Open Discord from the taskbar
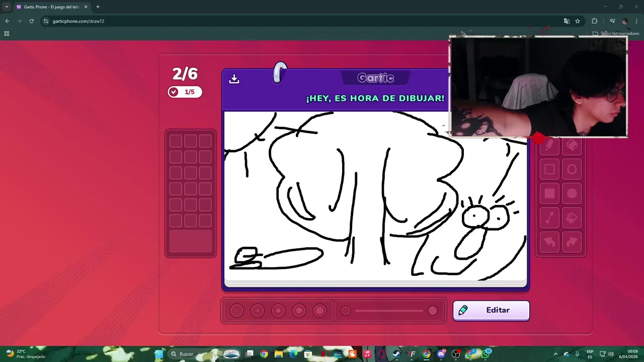The image size is (644, 362). point(441,354)
